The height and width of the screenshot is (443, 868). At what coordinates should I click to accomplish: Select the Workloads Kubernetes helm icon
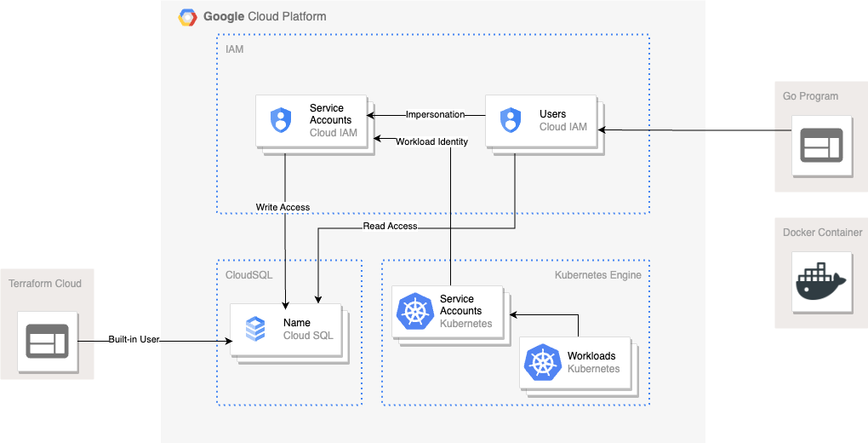click(x=543, y=363)
